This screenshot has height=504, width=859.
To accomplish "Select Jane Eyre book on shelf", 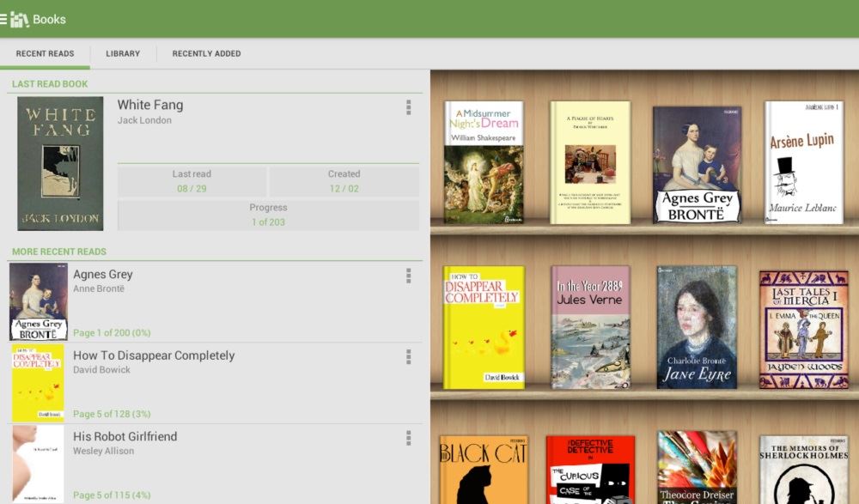I will (x=697, y=328).
